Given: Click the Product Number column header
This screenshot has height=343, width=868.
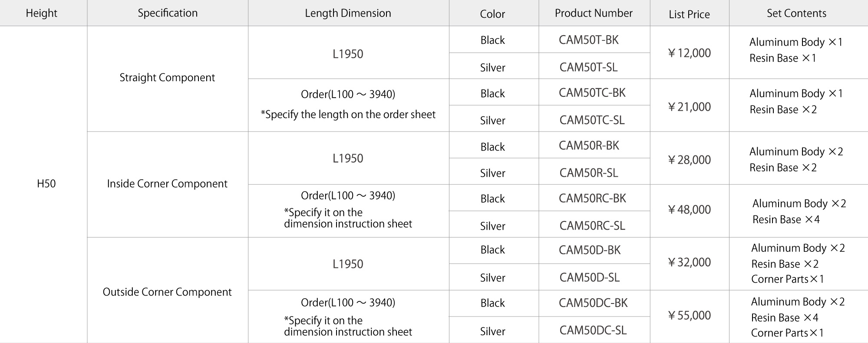Looking at the screenshot, I should 594,13.
